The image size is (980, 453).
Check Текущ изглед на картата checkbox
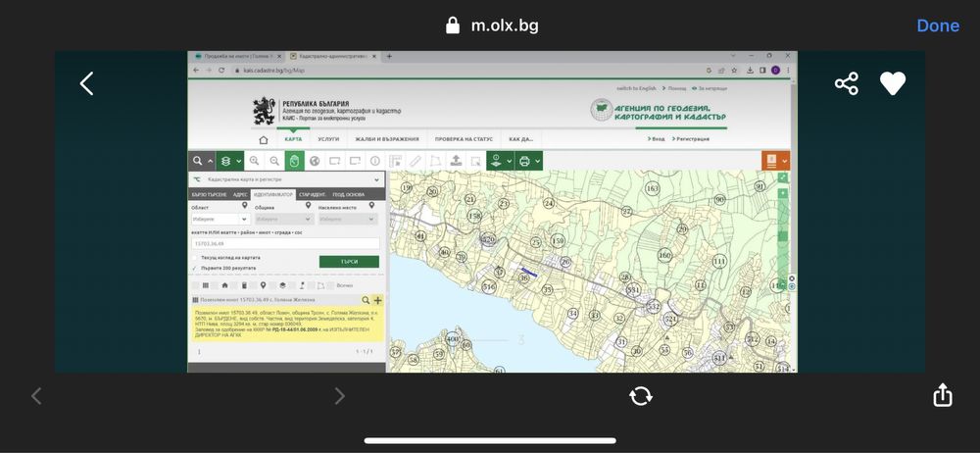point(194,258)
